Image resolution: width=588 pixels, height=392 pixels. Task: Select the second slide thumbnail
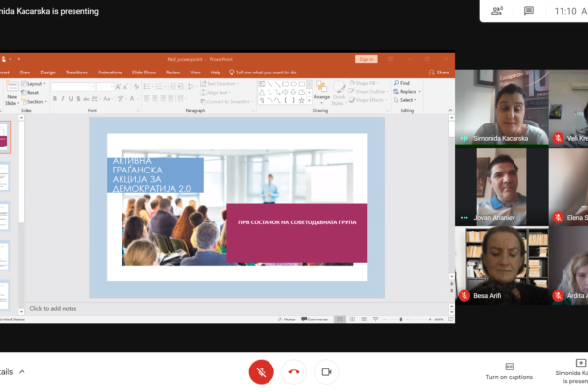point(4,177)
